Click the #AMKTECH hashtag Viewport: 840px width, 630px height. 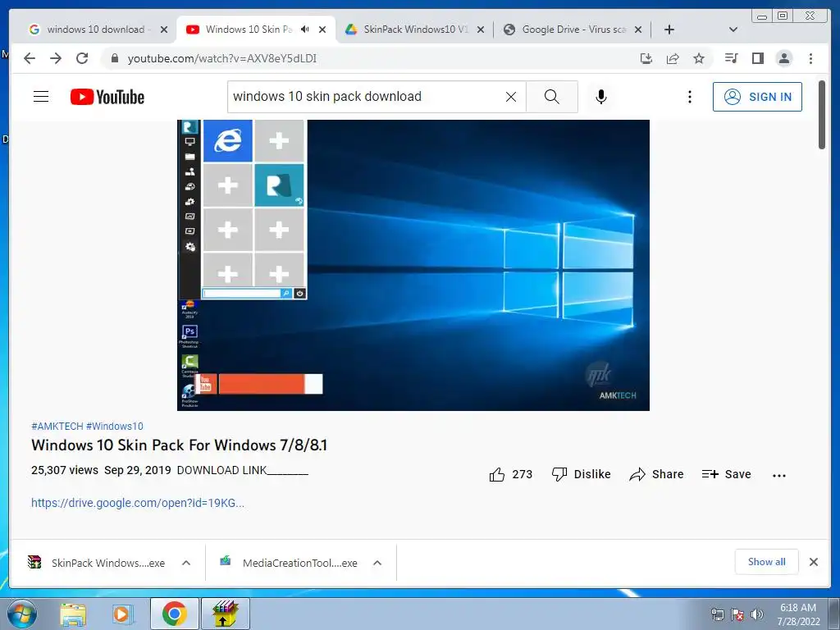tap(57, 427)
